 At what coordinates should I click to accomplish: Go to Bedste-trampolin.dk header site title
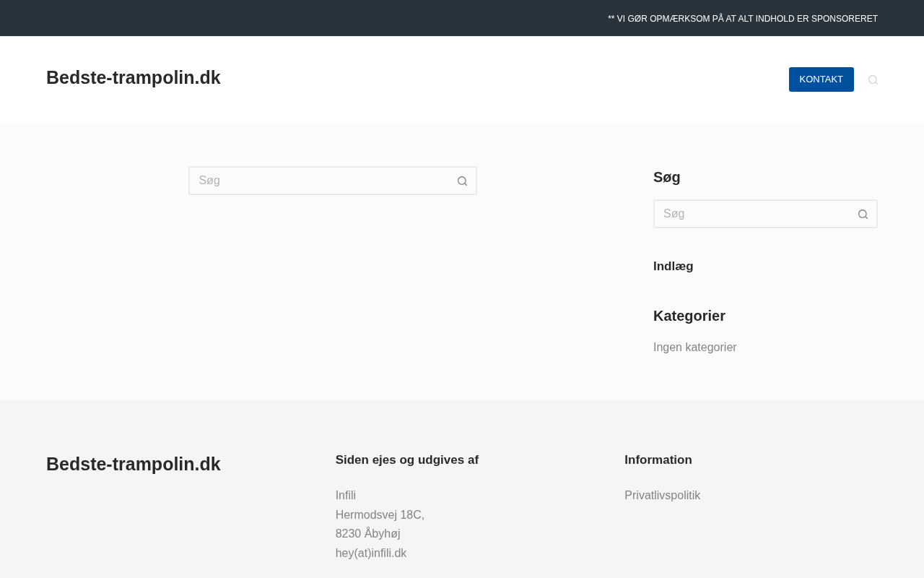pyautogui.click(x=134, y=78)
